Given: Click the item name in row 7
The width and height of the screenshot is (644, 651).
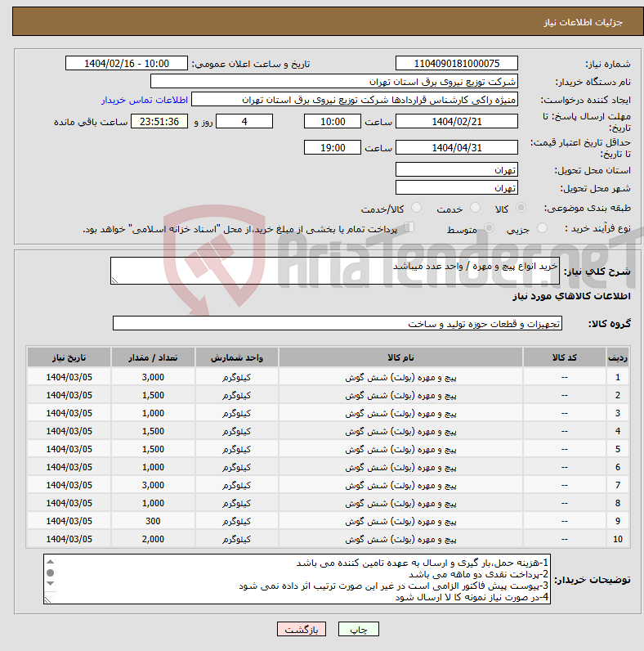Looking at the screenshot, I should (400, 485).
